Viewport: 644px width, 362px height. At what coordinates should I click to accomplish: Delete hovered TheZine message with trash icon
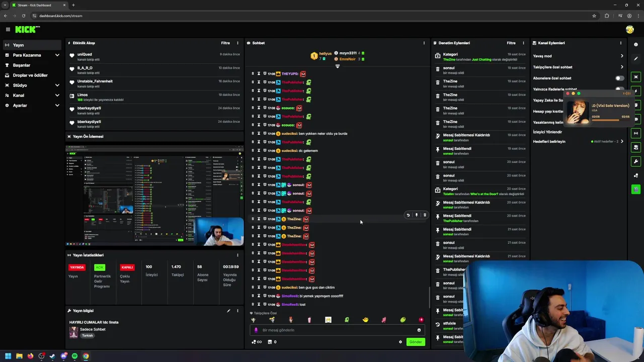click(x=425, y=215)
